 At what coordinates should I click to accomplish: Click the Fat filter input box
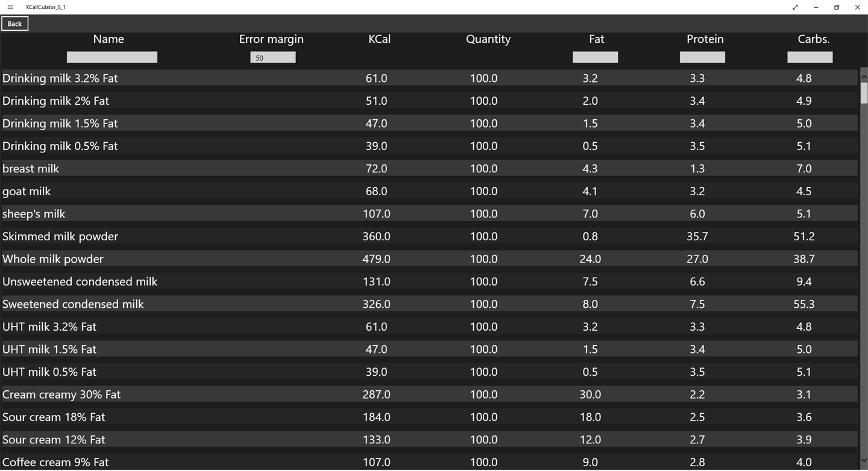(x=596, y=57)
